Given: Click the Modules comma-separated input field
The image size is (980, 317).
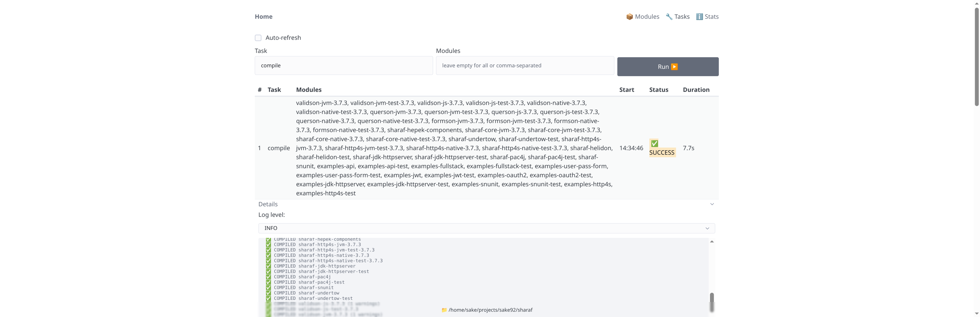Looking at the screenshot, I should click(525, 66).
